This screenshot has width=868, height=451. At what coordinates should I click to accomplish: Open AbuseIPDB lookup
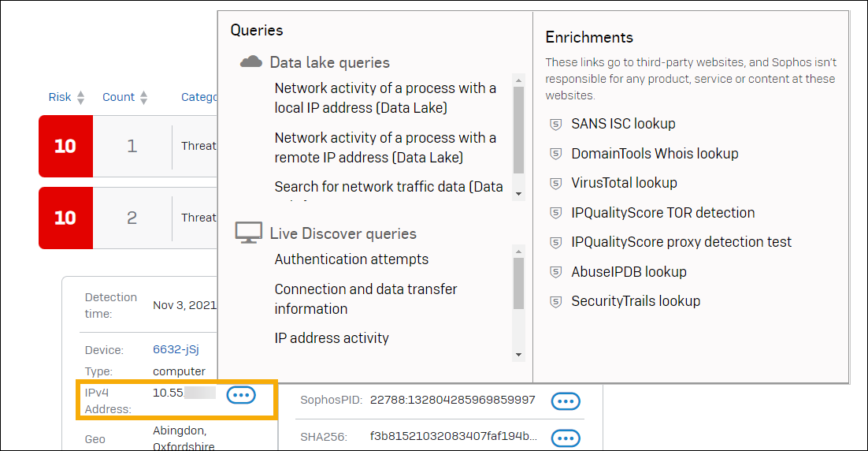pos(629,272)
